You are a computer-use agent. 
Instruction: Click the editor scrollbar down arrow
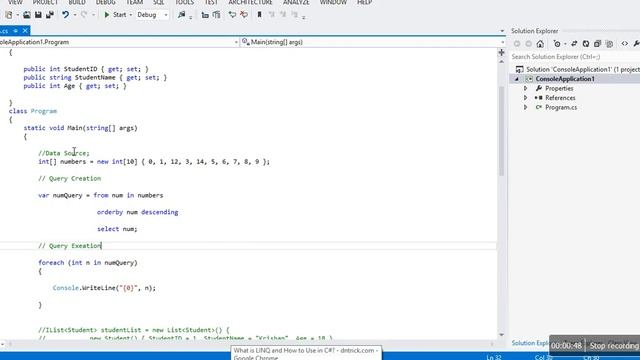click(501, 335)
